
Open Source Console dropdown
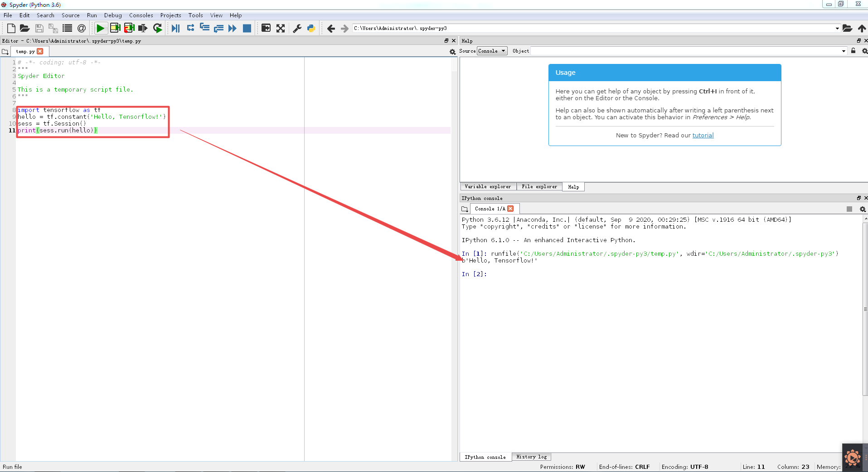pyautogui.click(x=492, y=51)
